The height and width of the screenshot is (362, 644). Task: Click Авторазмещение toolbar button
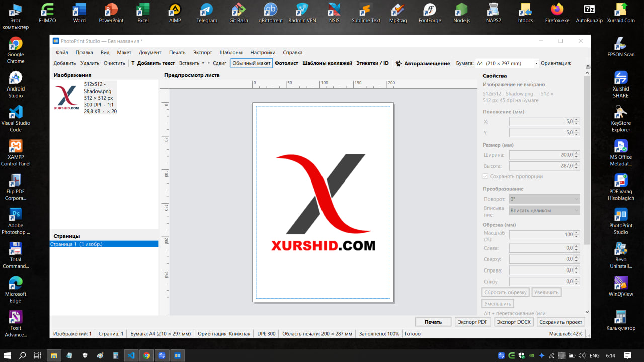click(x=423, y=63)
